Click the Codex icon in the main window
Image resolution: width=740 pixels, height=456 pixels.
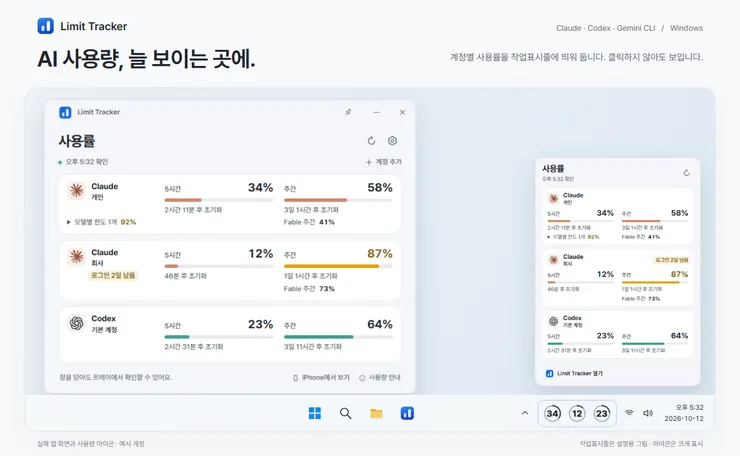pyautogui.click(x=76, y=323)
